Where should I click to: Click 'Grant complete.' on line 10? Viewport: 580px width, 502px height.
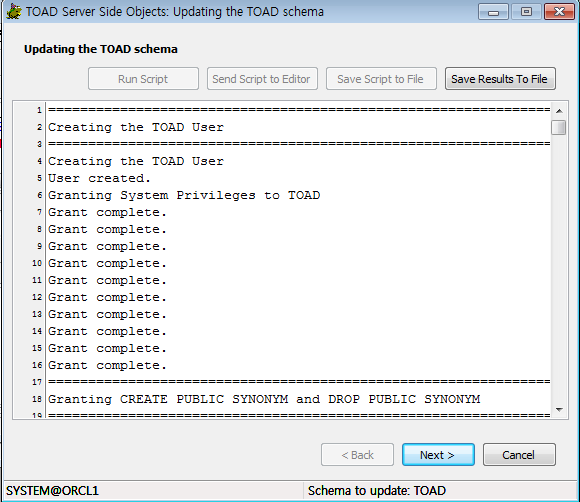(x=107, y=263)
